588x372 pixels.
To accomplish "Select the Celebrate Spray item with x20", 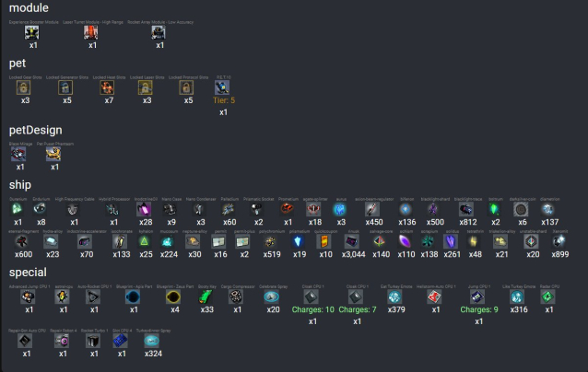I will tap(273, 297).
